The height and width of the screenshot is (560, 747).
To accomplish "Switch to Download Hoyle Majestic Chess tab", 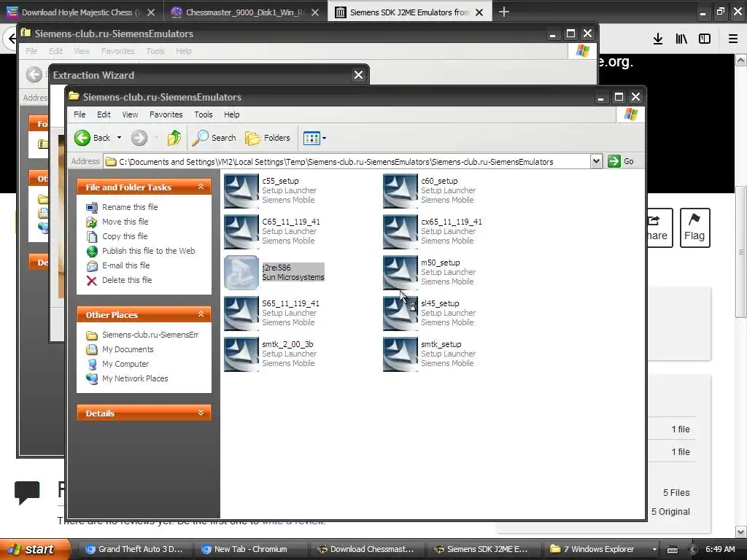I will tap(76, 12).
